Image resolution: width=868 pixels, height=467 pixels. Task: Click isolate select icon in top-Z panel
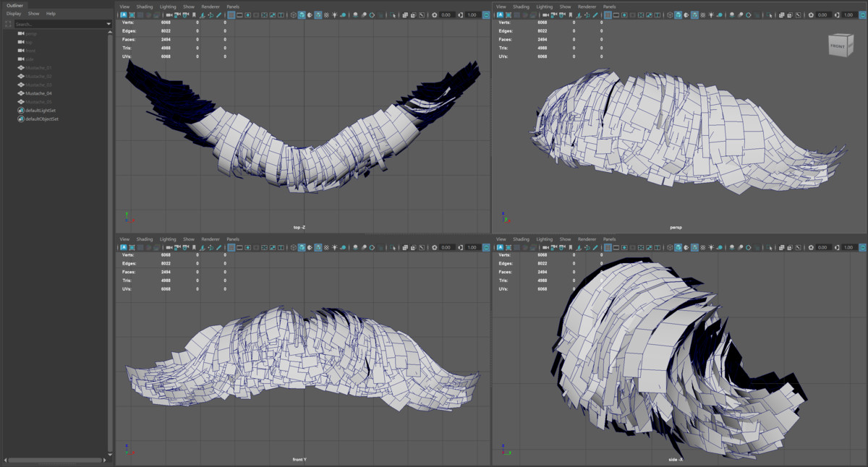tap(393, 14)
